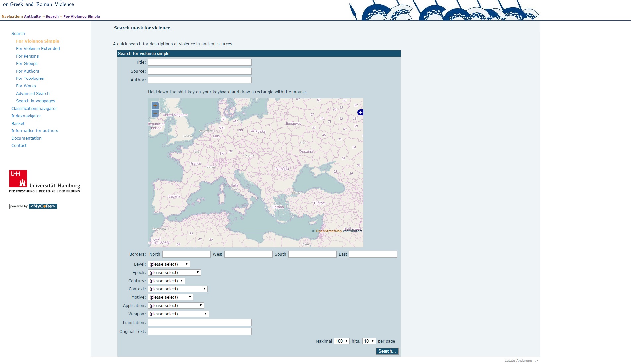
Task: Go to the For Persons search
Action: pyautogui.click(x=27, y=56)
